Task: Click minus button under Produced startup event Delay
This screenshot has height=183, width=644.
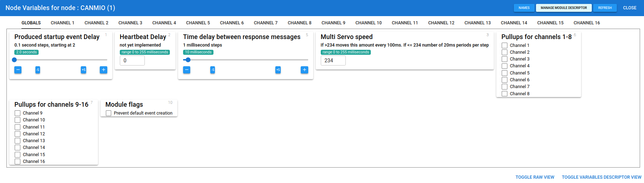Action: [18, 70]
